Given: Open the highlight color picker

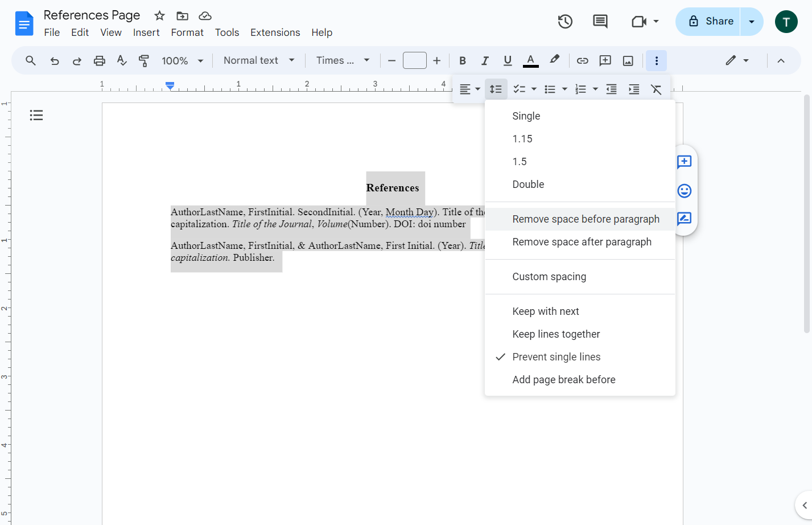Looking at the screenshot, I should (x=554, y=60).
